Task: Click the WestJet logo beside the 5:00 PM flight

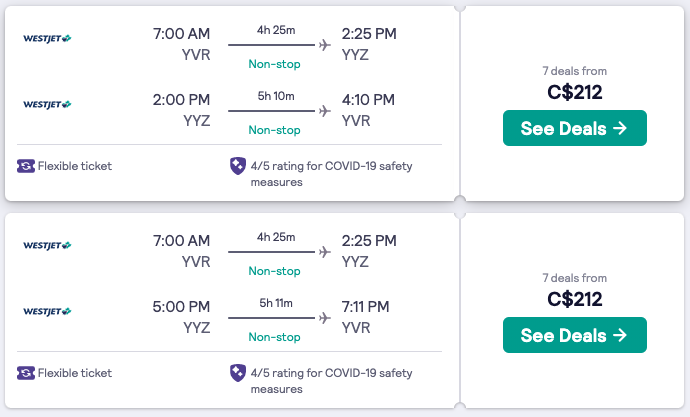Action: [47, 311]
